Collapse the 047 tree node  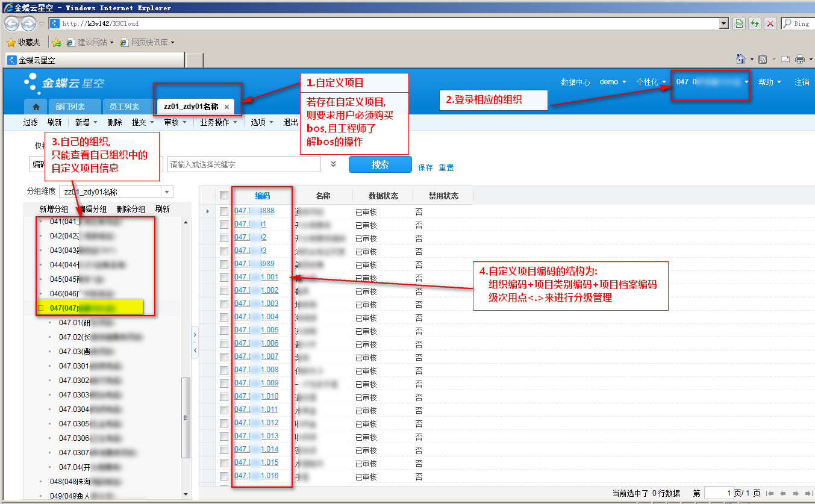click(x=41, y=308)
